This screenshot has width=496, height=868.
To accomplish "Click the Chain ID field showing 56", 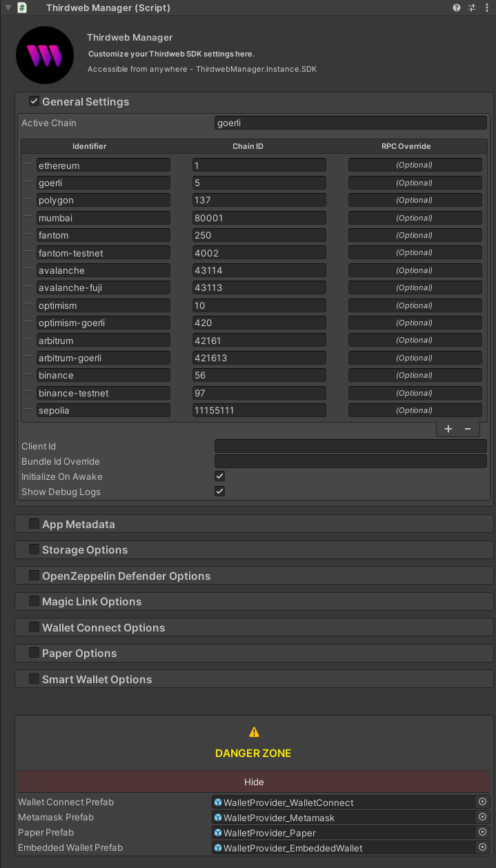I will [x=259, y=375].
